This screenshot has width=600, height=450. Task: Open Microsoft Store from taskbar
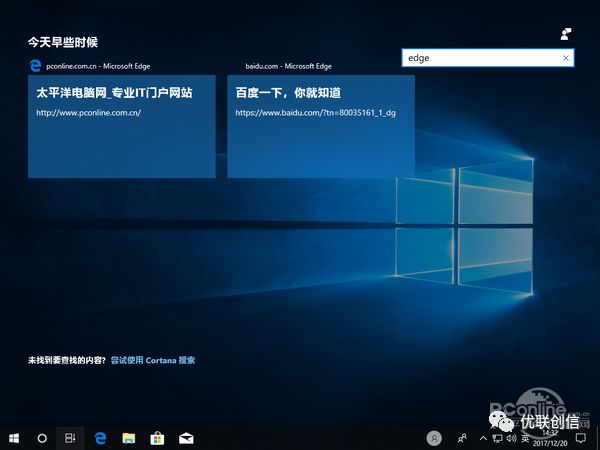point(157,438)
